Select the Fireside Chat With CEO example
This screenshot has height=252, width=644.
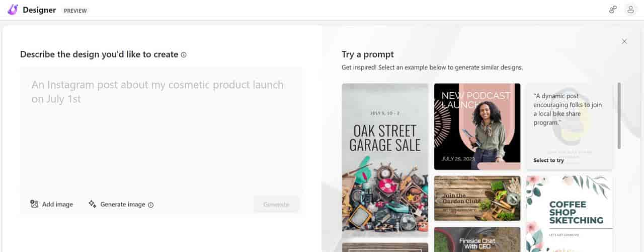tap(477, 240)
